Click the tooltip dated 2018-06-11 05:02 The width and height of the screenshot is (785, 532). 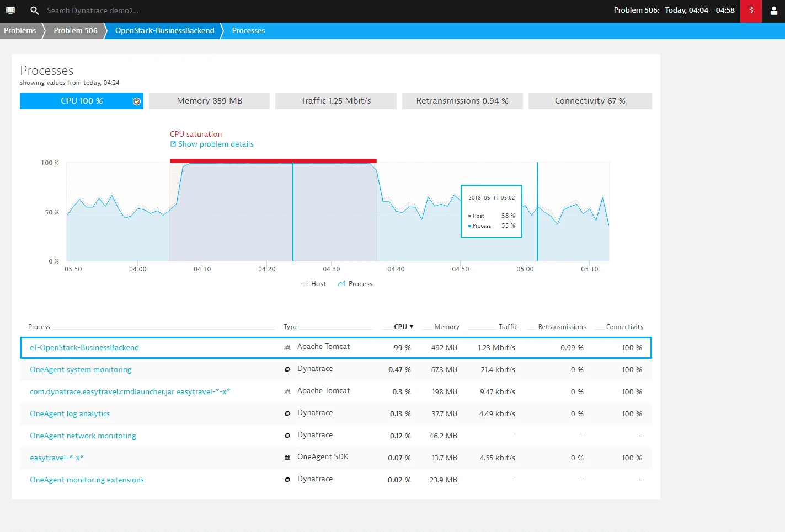click(491, 212)
